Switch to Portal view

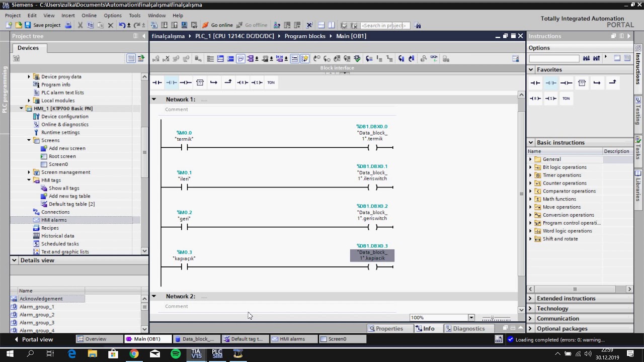(33, 339)
